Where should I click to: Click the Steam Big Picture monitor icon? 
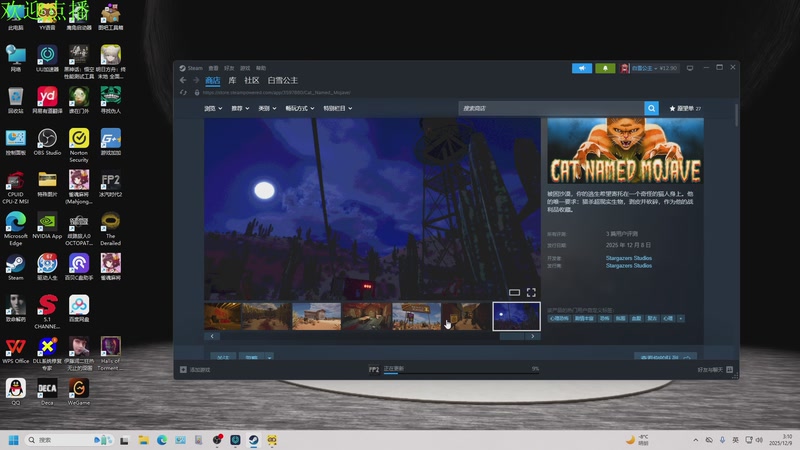(x=690, y=68)
